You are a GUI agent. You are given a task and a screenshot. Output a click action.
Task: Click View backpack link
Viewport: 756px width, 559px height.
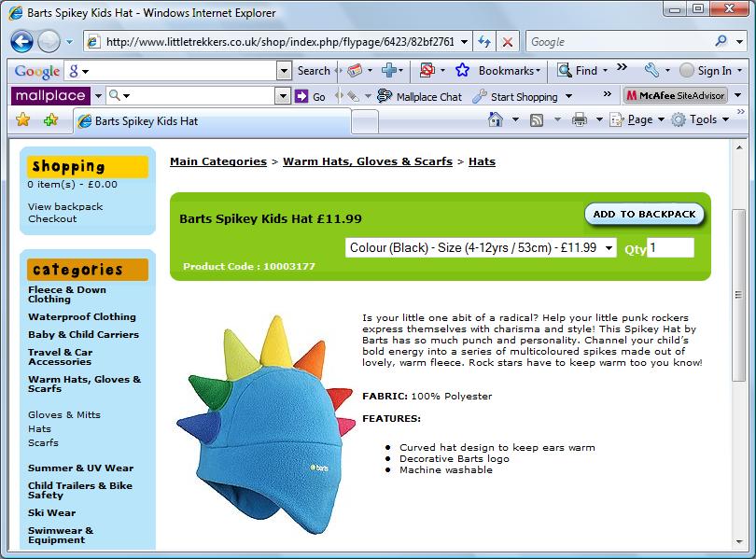pyautogui.click(x=65, y=207)
